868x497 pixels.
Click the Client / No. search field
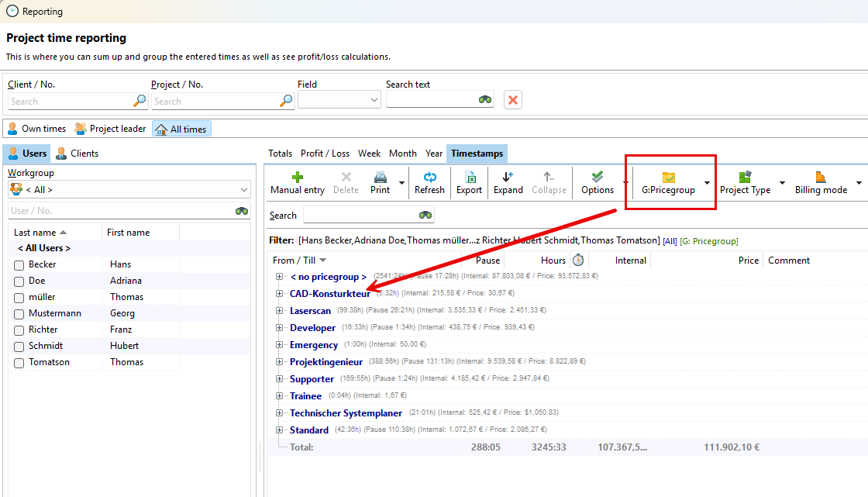pyautogui.click(x=70, y=102)
